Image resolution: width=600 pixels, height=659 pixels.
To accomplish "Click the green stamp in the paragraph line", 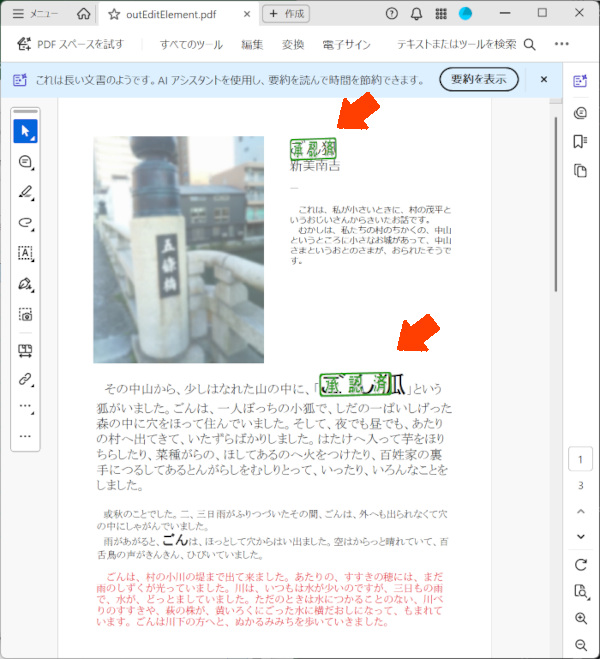I will coord(355,384).
